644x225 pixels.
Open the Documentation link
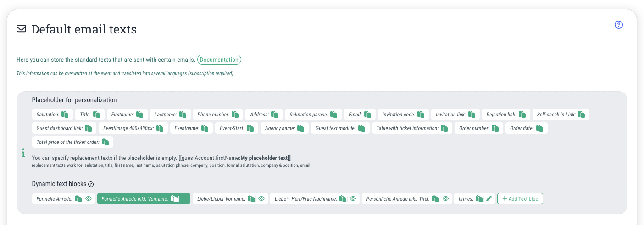[219, 60]
